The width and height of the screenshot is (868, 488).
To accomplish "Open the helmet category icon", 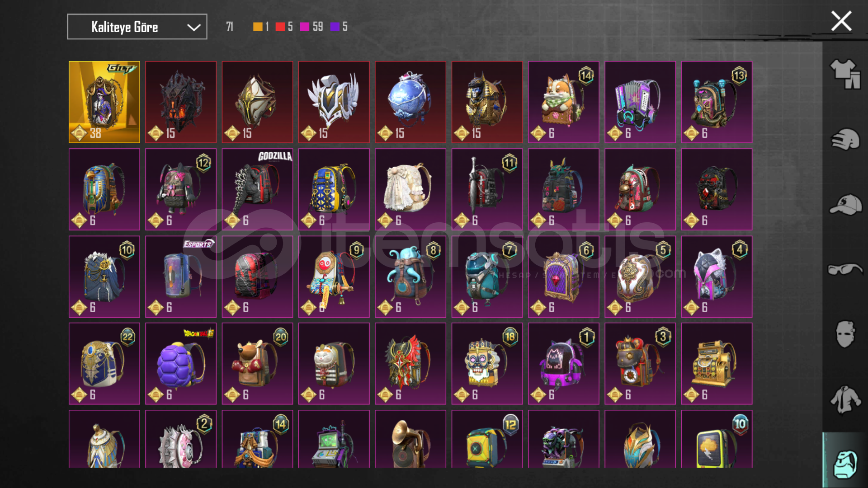I will pos(845,139).
